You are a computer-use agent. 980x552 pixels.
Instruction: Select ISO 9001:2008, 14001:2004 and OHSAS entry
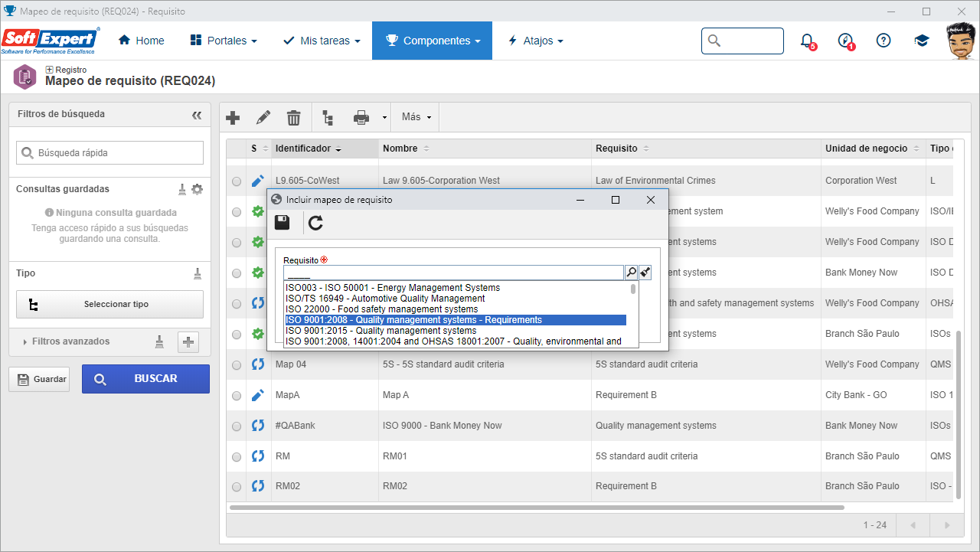click(456, 341)
